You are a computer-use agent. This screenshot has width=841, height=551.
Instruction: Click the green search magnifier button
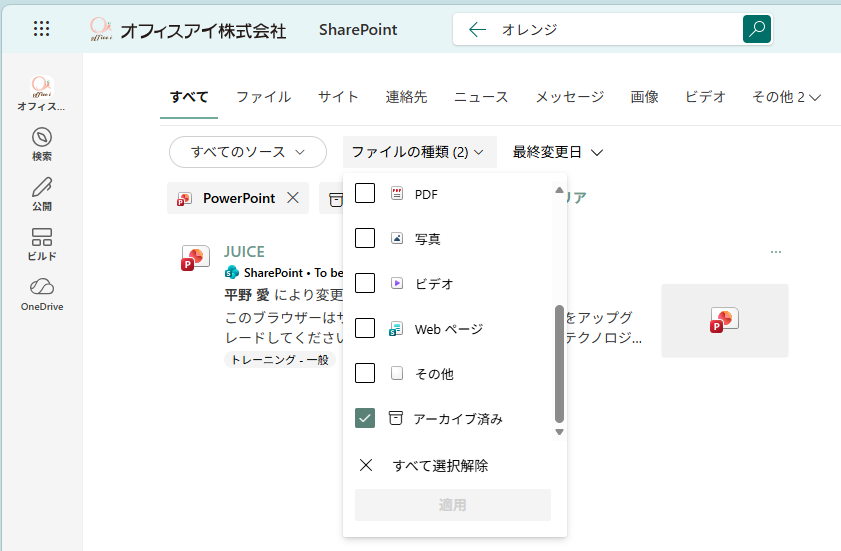(757, 29)
